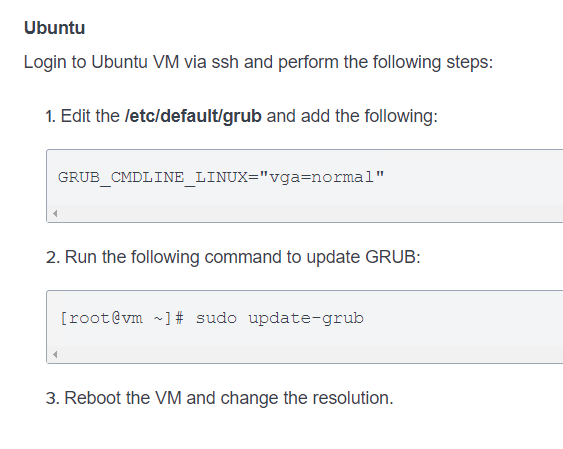The height and width of the screenshot is (449, 563).
Task: Click the word "resolution" in step 3
Action: tap(351, 398)
